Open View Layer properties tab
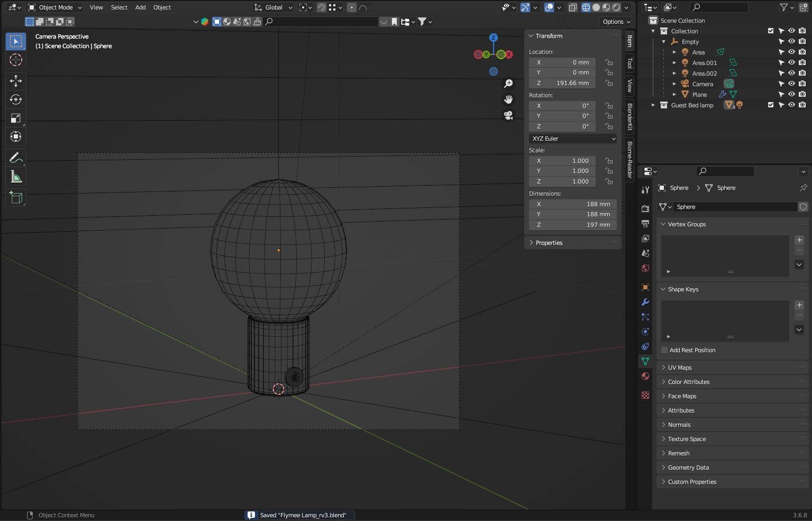The width and height of the screenshot is (812, 521). click(645, 239)
